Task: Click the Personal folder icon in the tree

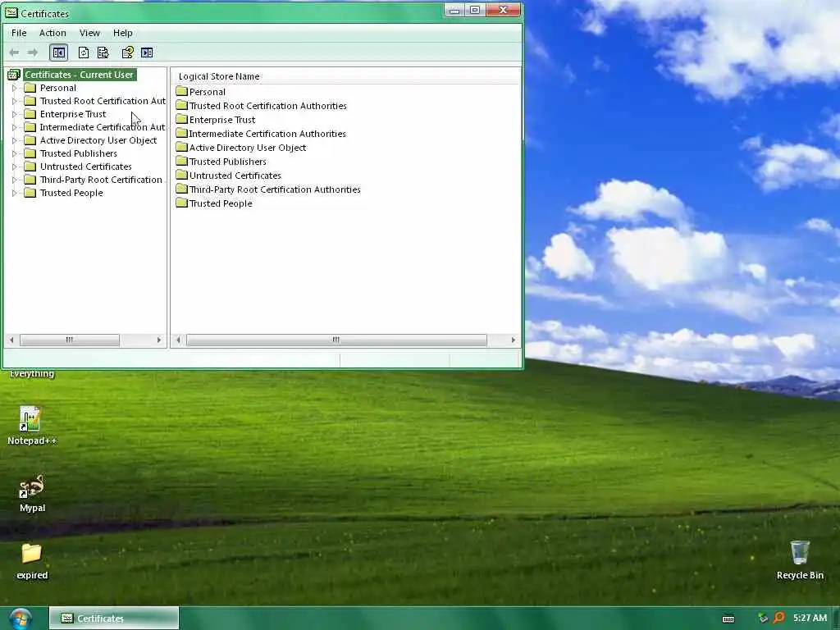Action: point(30,88)
